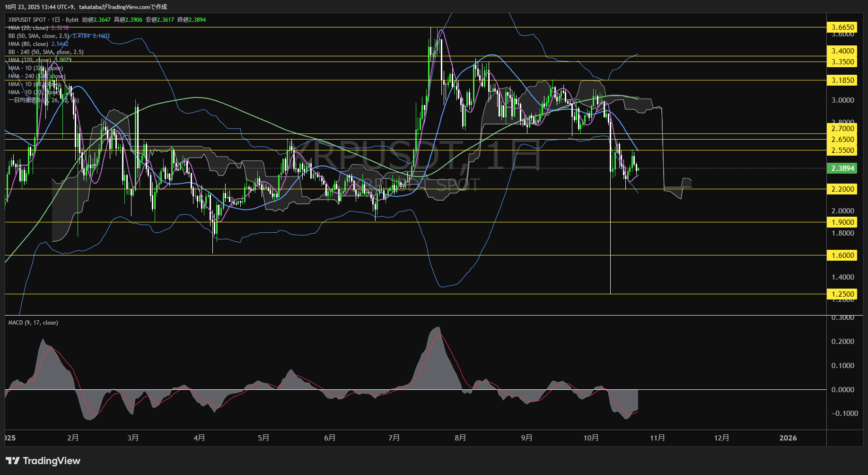Select the 1.6000 horizontal line price tag

point(842,255)
